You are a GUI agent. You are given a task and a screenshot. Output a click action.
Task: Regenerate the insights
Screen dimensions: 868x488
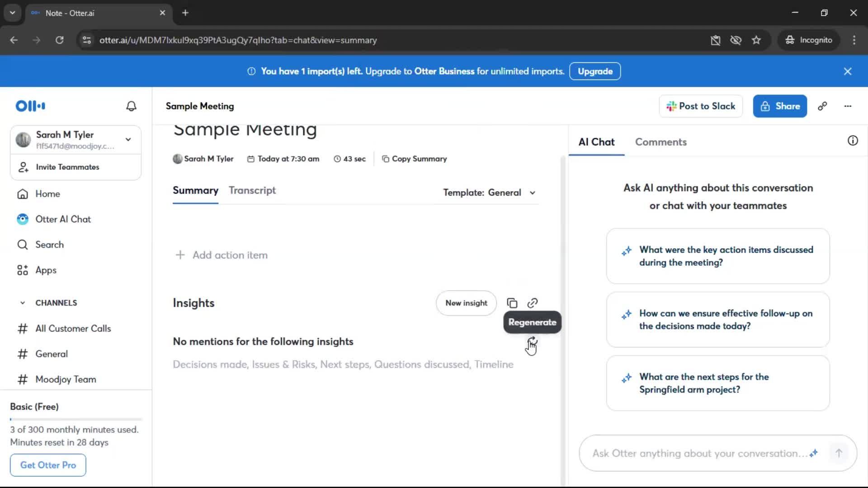click(x=532, y=341)
